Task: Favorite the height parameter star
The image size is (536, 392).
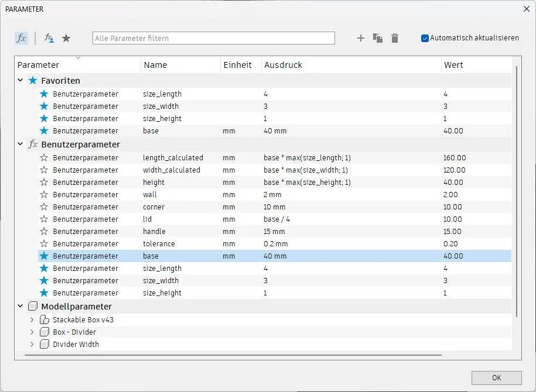Action: [44, 183]
